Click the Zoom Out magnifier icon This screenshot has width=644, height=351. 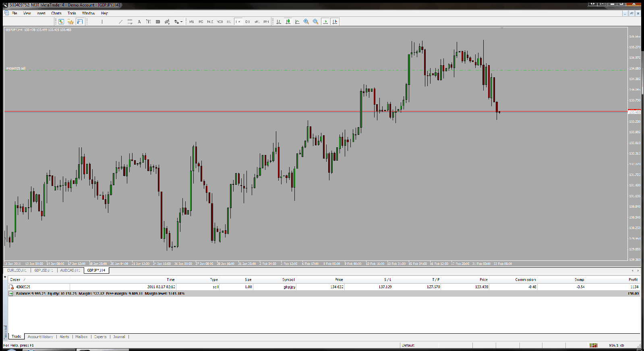point(315,22)
